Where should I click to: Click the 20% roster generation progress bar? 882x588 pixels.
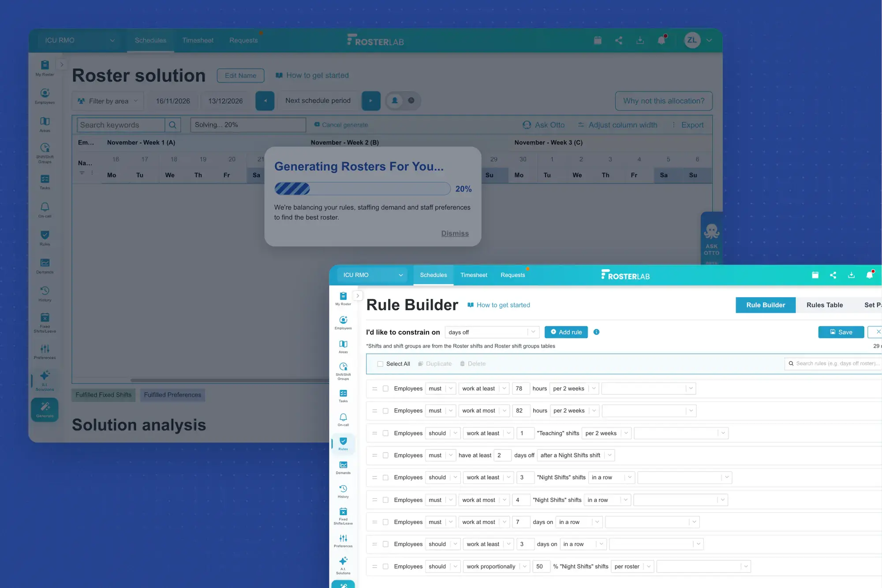(x=363, y=189)
